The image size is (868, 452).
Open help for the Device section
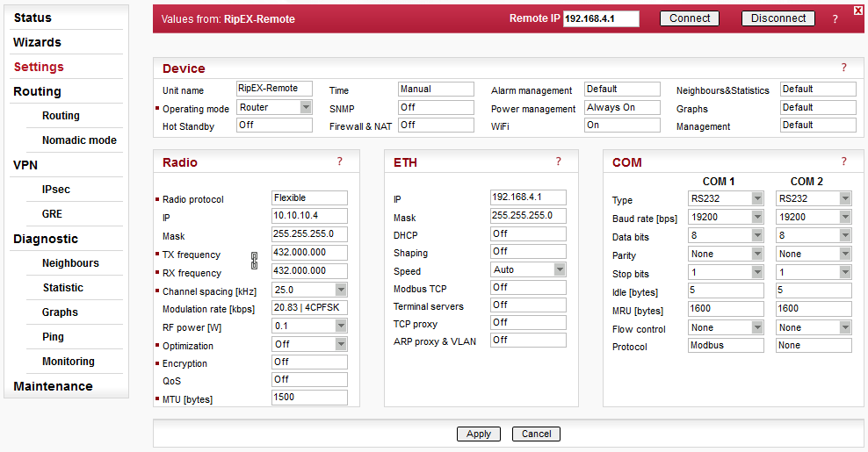tap(843, 68)
